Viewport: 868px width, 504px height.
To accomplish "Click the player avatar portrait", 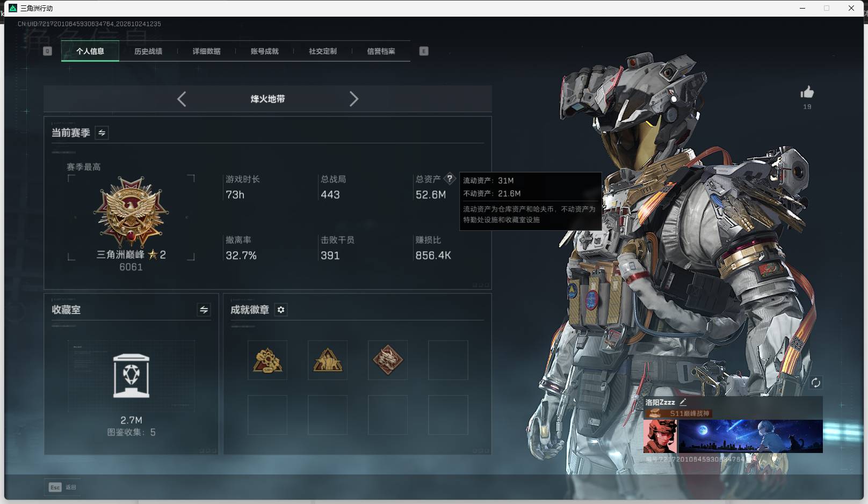I will [x=660, y=436].
